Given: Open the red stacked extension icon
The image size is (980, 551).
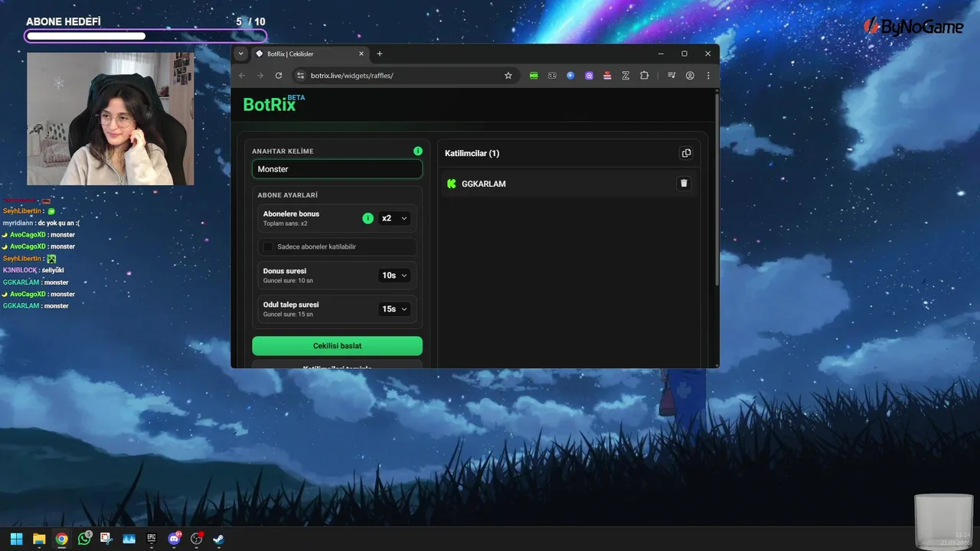Looking at the screenshot, I should tap(607, 76).
